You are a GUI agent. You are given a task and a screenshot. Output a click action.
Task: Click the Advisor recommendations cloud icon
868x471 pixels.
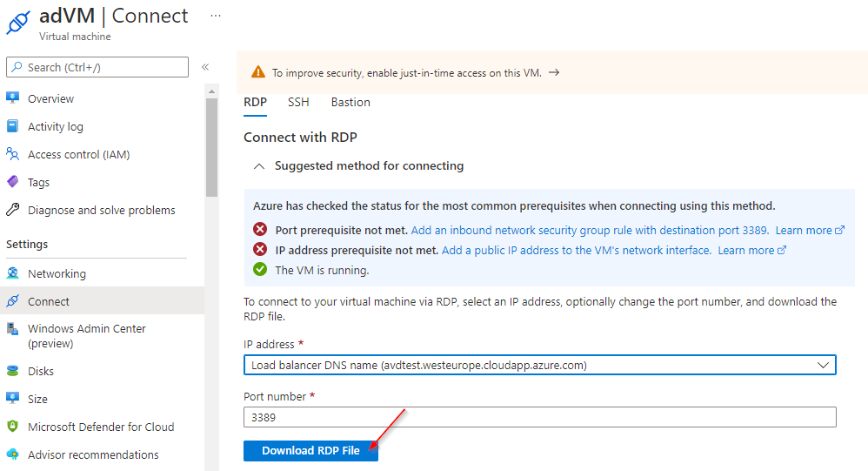13,454
